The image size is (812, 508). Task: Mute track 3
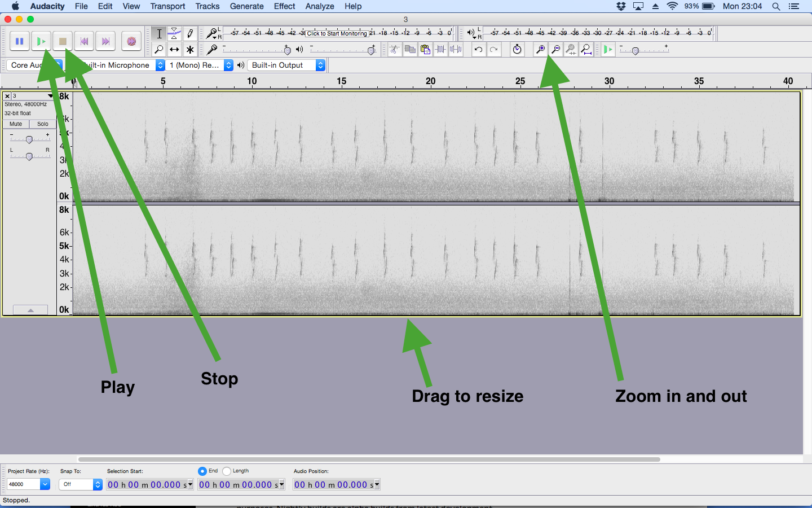(x=16, y=124)
